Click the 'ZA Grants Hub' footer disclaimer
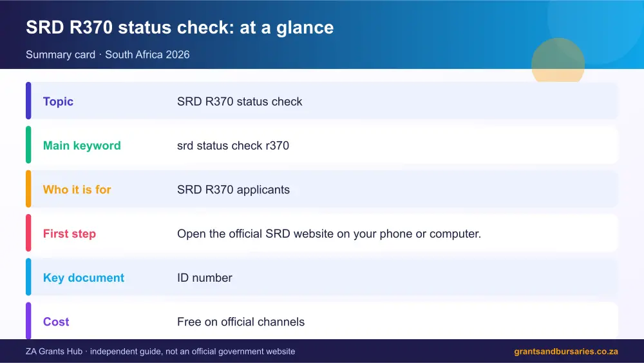 point(160,351)
